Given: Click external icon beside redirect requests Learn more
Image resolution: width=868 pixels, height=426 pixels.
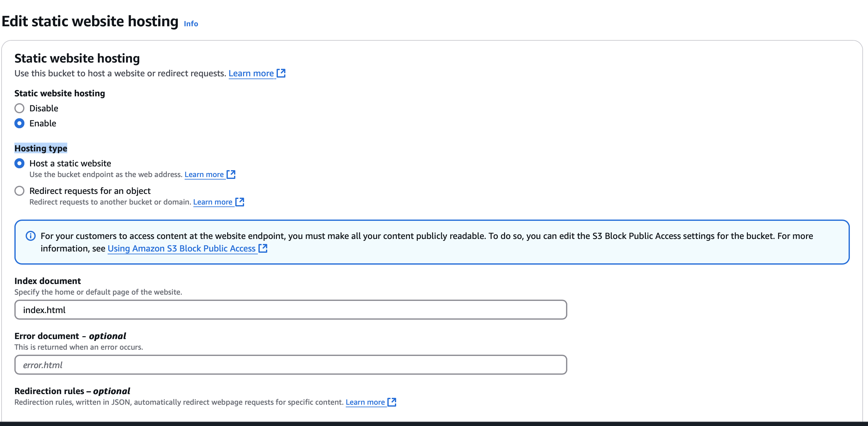Looking at the screenshot, I should click(x=240, y=202).
